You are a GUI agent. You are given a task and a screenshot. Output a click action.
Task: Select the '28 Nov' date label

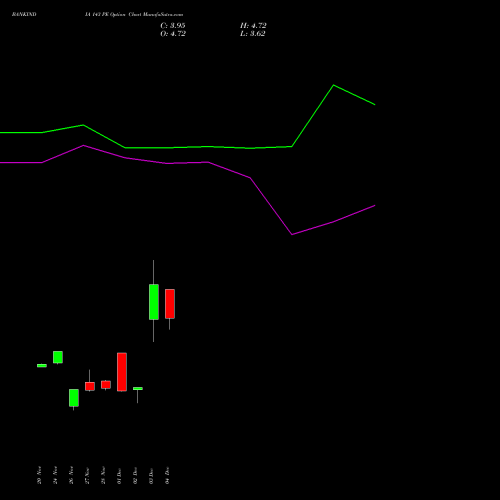click(x=103, y=475)
